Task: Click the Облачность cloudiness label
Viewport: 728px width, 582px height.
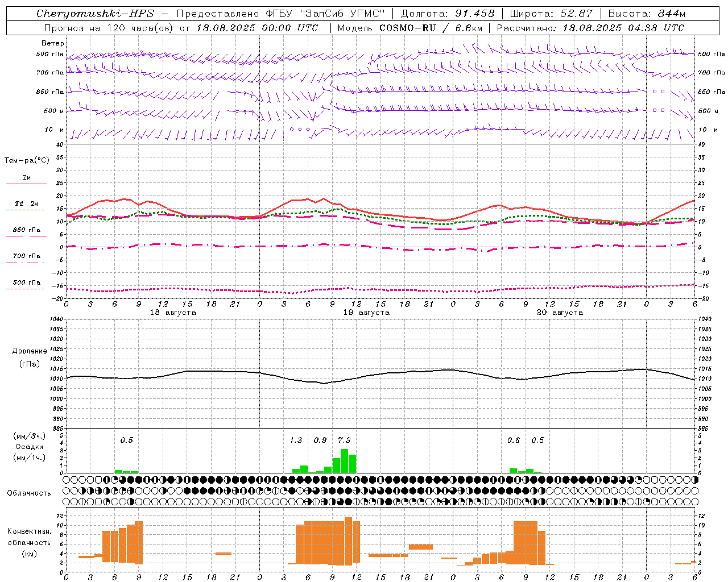Action: coord(29,493)
